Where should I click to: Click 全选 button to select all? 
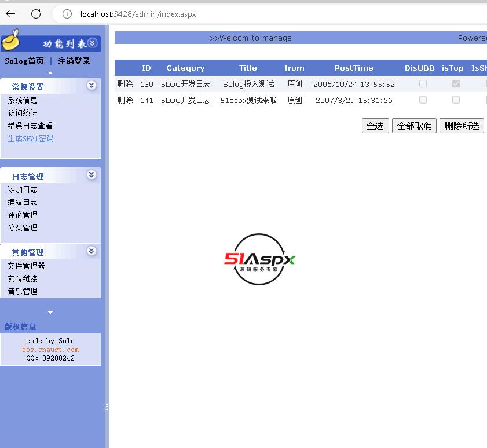point(375,126)
